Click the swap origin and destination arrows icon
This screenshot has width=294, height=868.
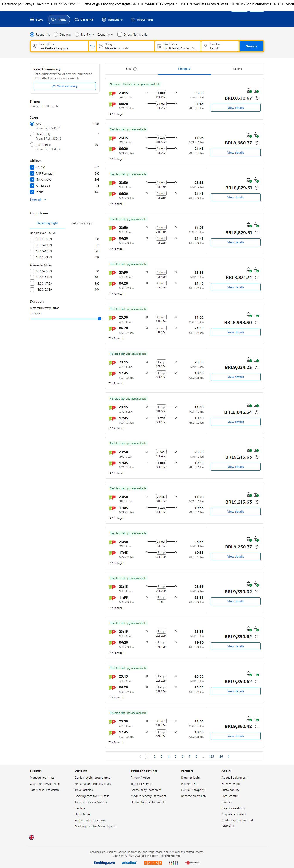(92, 46)
